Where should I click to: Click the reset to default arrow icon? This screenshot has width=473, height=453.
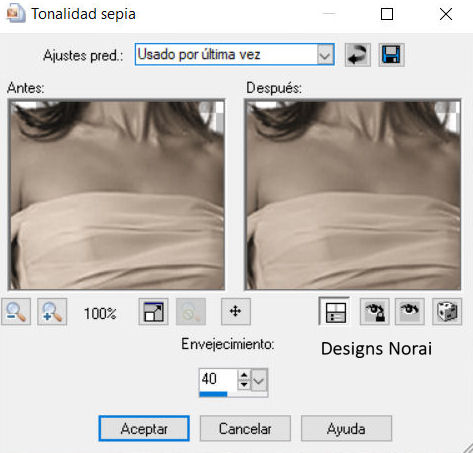[357, 55]
